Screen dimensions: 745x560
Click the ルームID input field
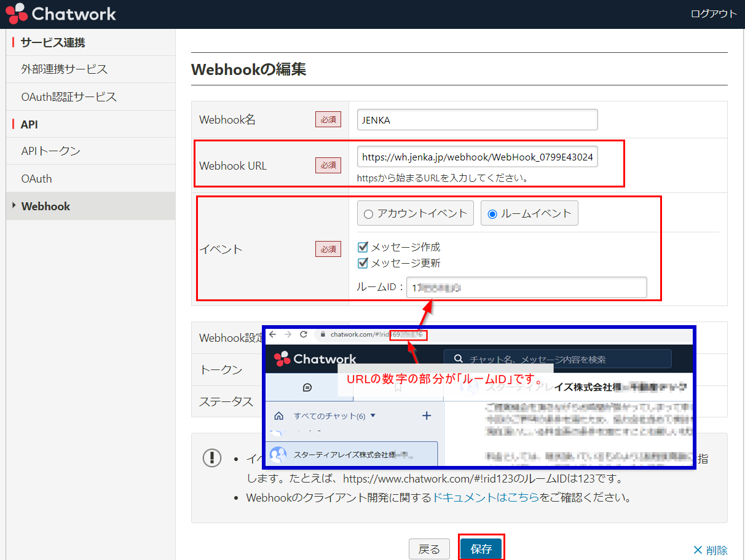click(526, 287)
